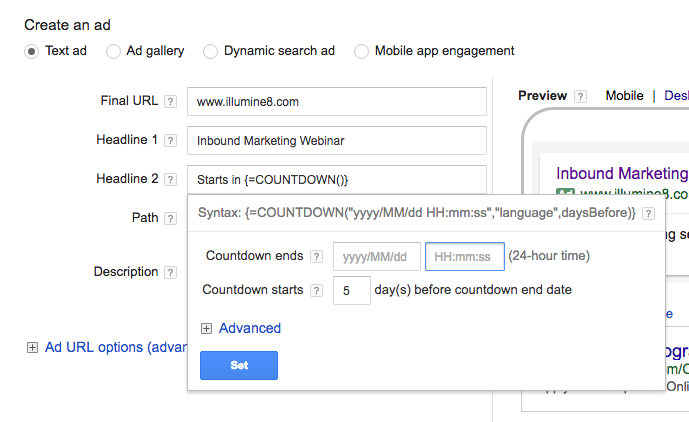Open help icon after COUNTDOWN syntax line
This screenshot has width=689, height=422.
648,214
